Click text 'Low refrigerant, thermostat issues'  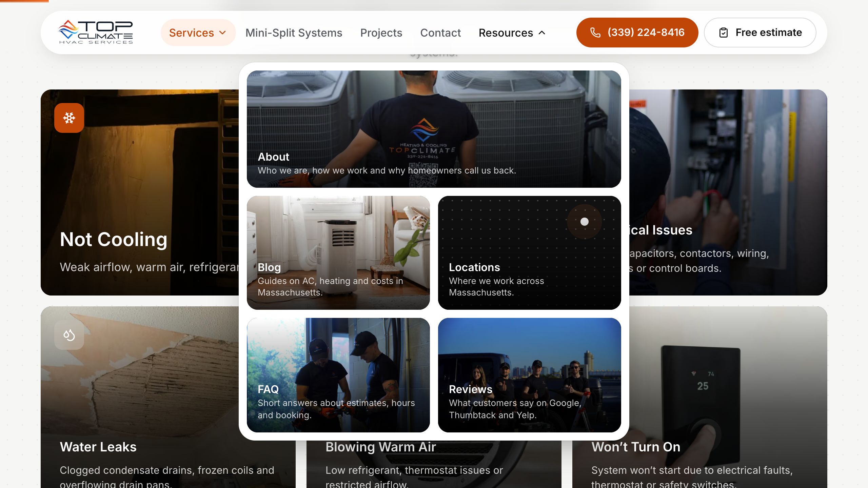pyautogui.click(x=408, y=470)
